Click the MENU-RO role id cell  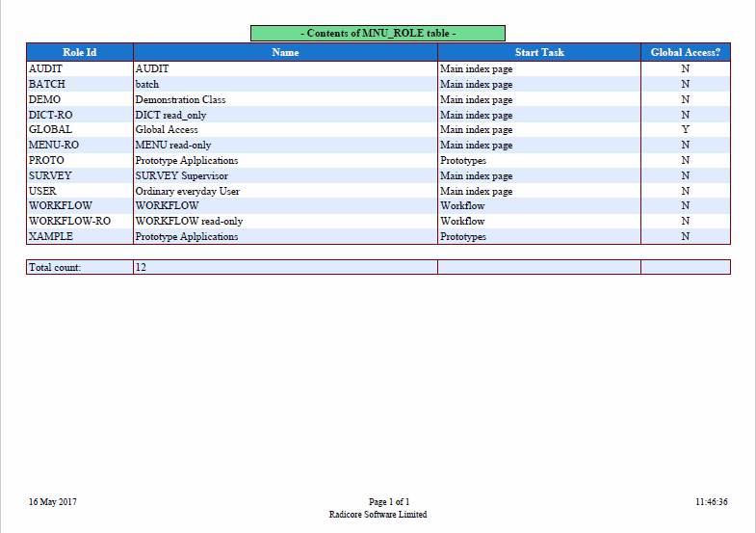coord(54,145)
